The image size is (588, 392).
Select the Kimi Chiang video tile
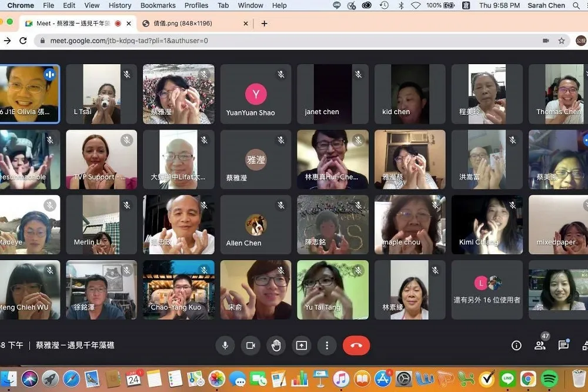coord(487,224)
